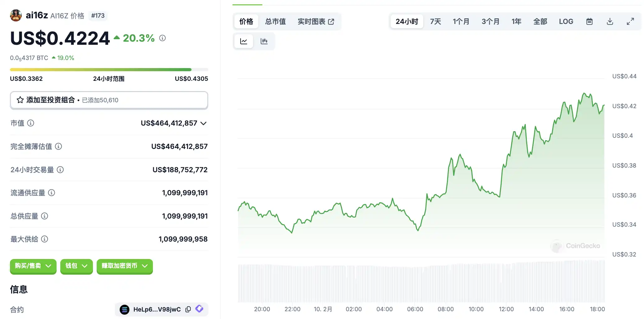Switch to candlestick chart view
This screenshot has width=644, height=319.
pyautogui.click(x=264, y=41)
